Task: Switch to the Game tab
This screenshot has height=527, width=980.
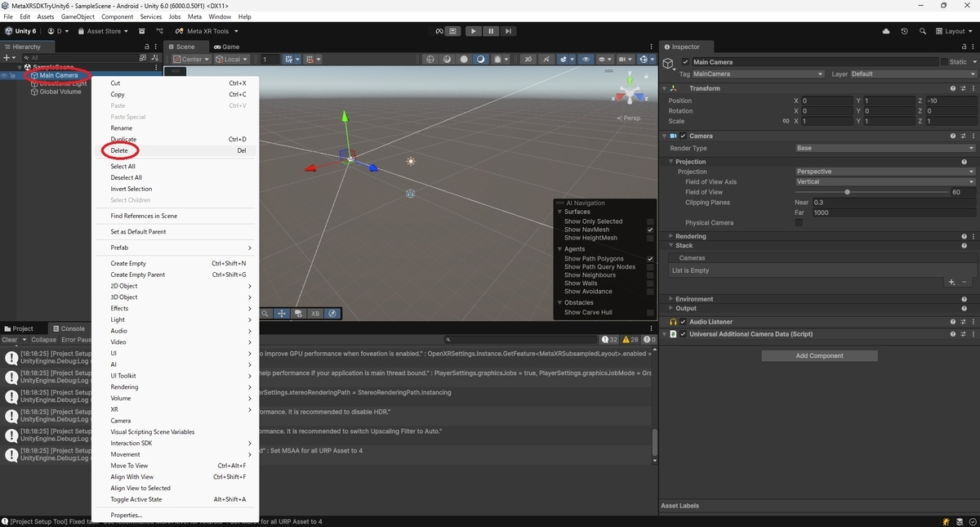Action: coord(226,47)
